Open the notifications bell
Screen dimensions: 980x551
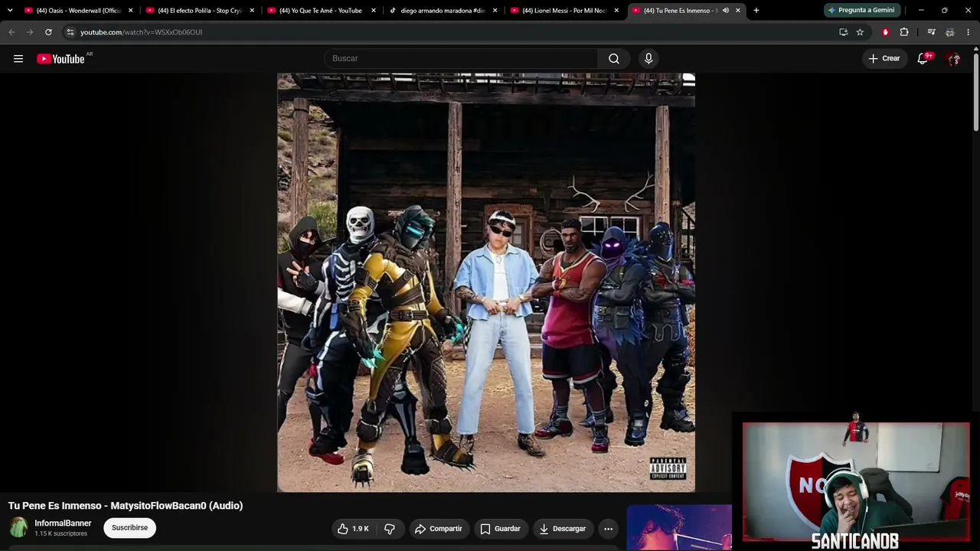[923, 59]
